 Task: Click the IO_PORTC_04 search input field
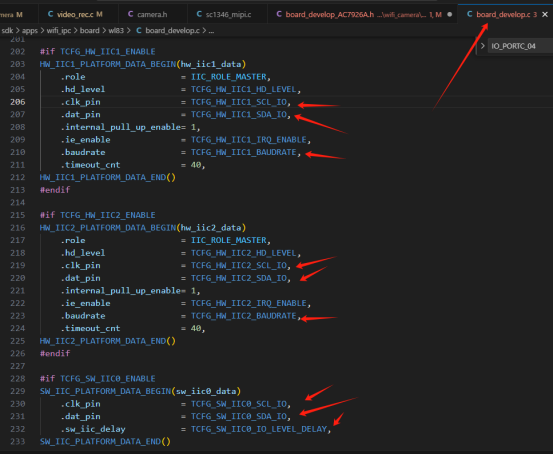pos(519,46)
